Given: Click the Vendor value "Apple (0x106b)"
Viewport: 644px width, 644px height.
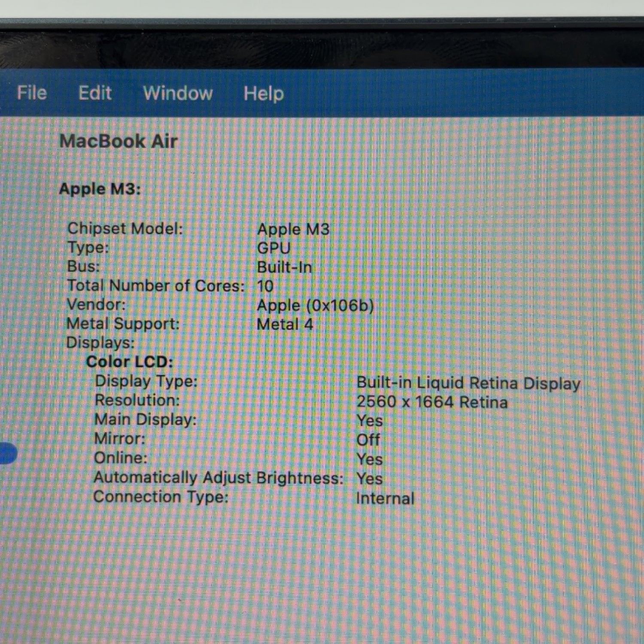Looking at the screenshot, I should tap(315, 306).
